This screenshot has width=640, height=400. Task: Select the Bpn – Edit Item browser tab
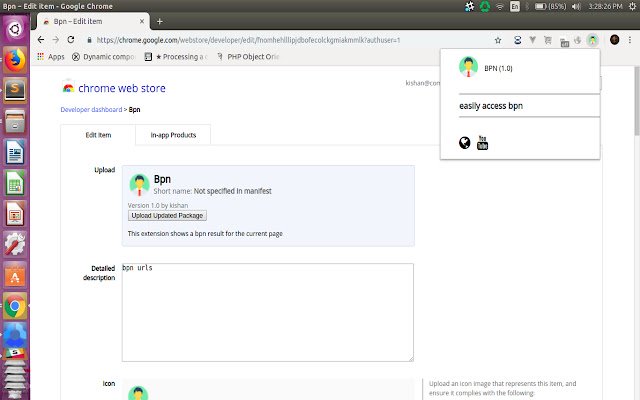point(93,21)
